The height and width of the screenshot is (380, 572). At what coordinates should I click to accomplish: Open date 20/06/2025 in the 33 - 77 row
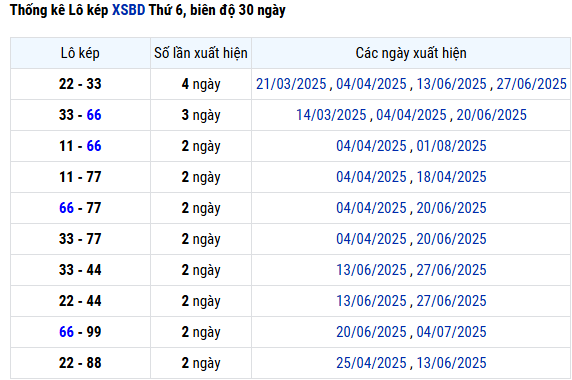click(451, 239)
